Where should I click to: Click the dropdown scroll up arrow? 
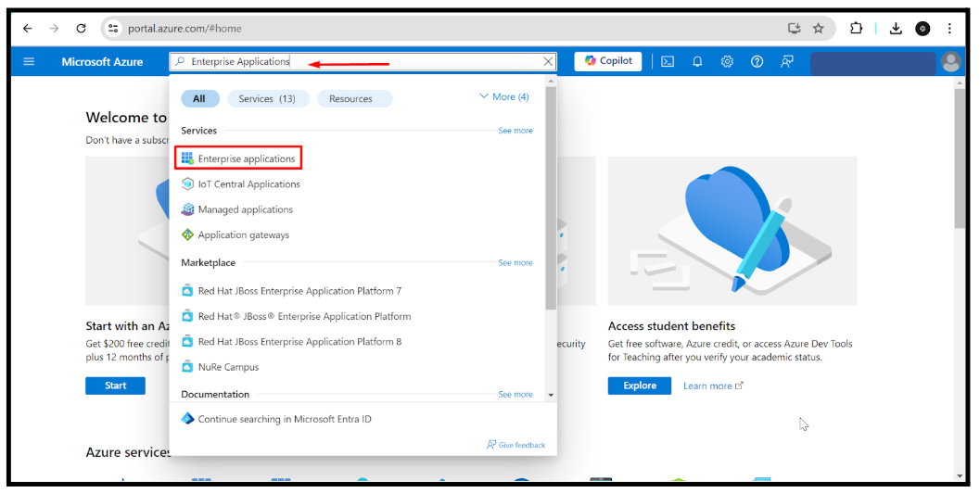click(551, 82)
